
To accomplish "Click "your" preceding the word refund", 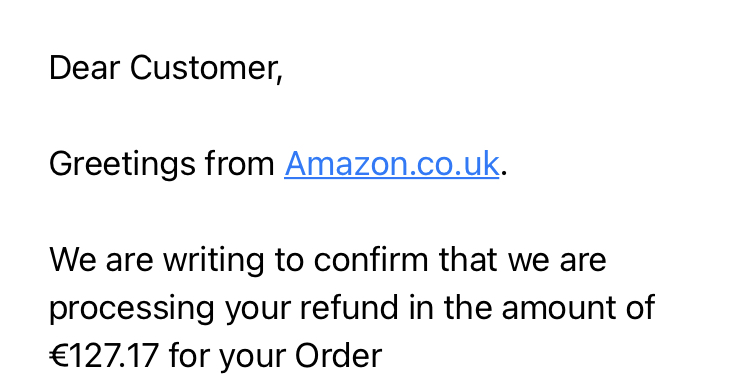I will [x=257, y=310].
